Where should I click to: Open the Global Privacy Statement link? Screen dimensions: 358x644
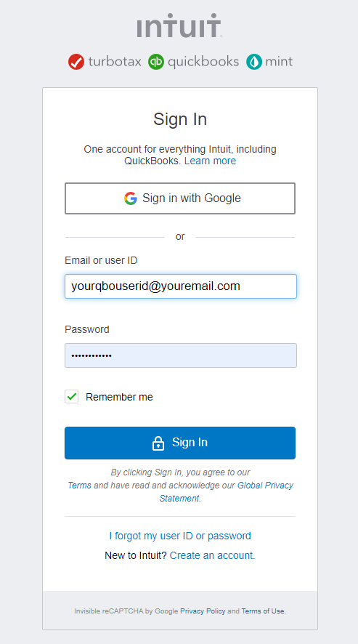click(227, 491)
